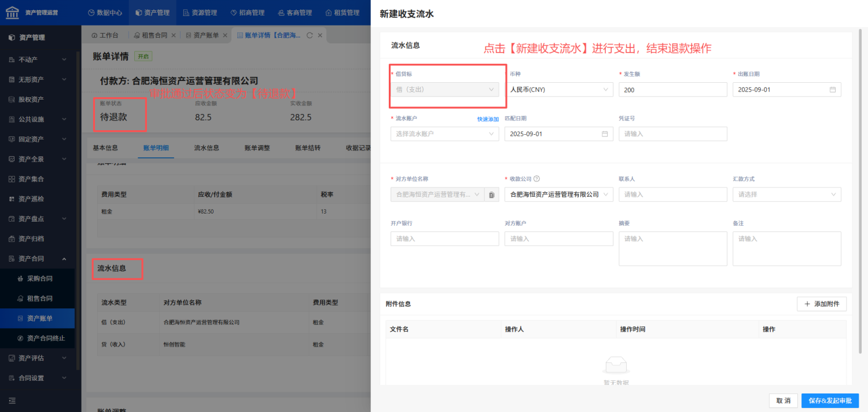
Task: Click the 取消 button
Action: (784, 400)
